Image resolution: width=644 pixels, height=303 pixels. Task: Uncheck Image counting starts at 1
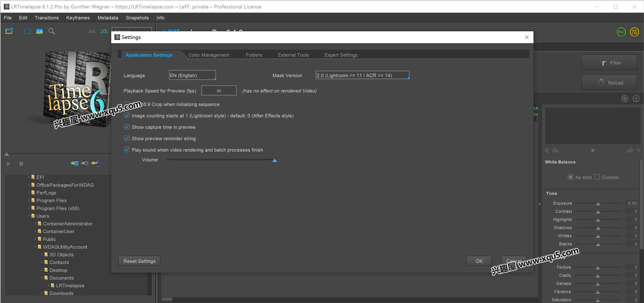tap(127, 116)
